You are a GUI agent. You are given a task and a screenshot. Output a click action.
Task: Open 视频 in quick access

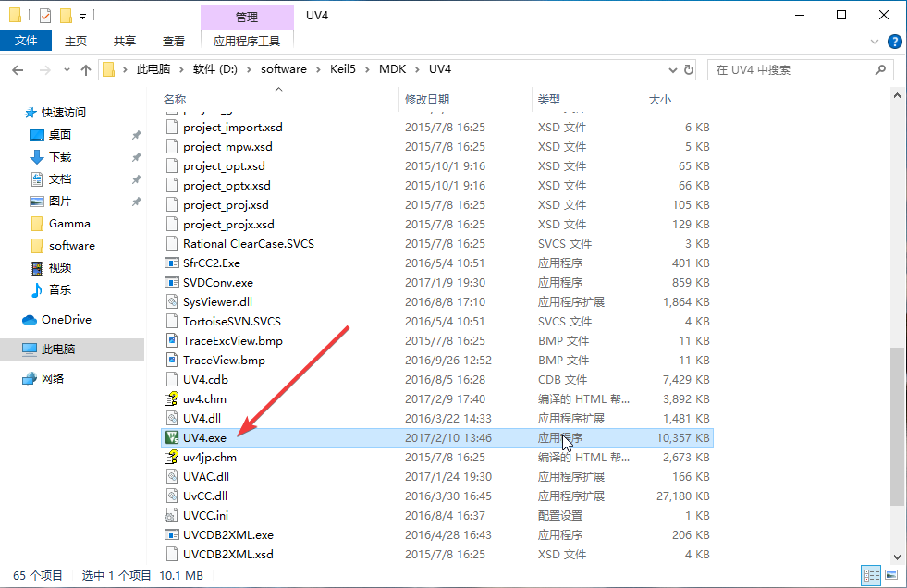(50, 268)
